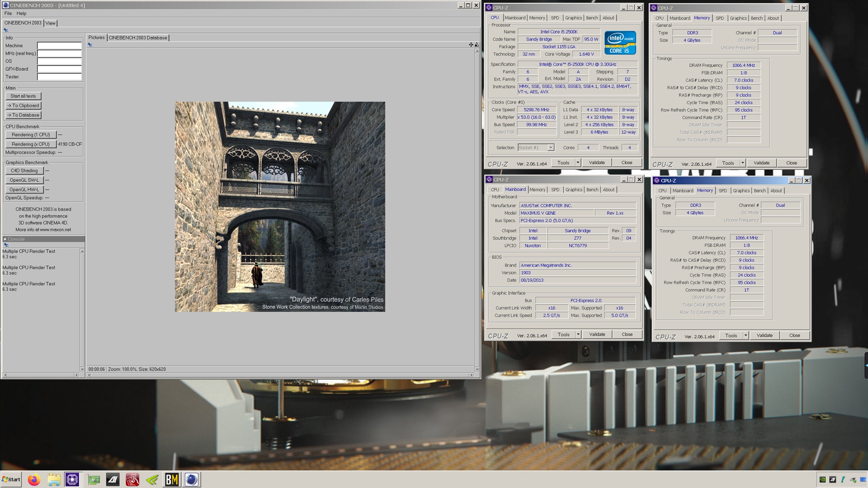
Task: Click the teal exclamation mark tray icon
Action: pos(843,480)
